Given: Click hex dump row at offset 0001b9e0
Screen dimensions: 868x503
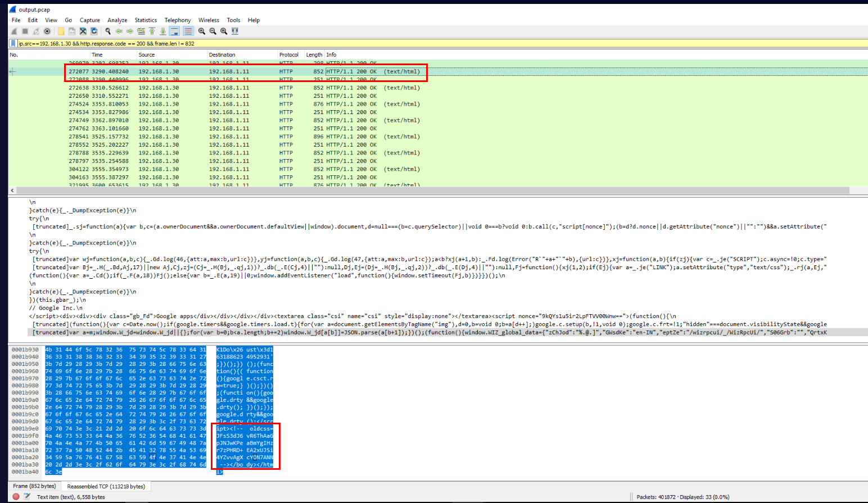Looking at the screenshot, I should coord(142,428).
